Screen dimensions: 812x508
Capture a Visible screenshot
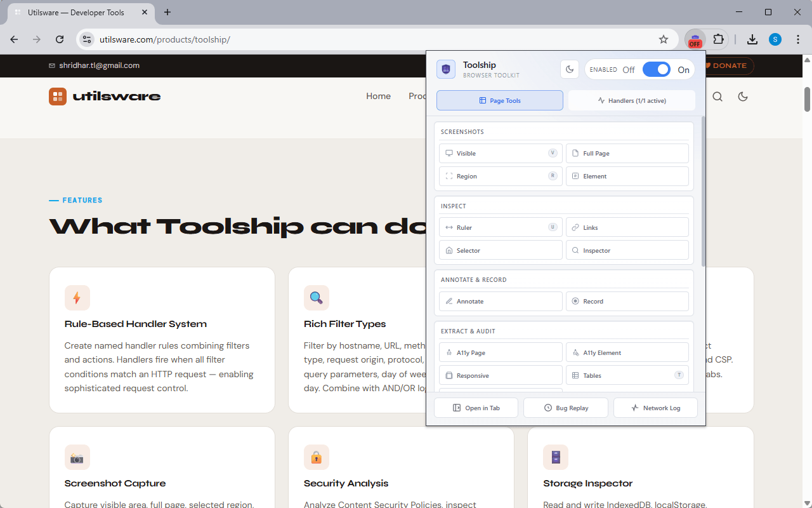[x=500, y=153]
